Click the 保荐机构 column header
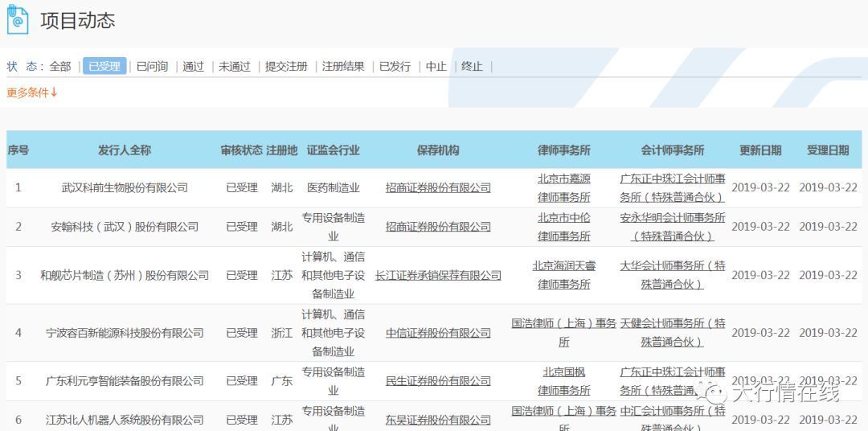Viewport: 868px width, 431px height. point(438,150)
